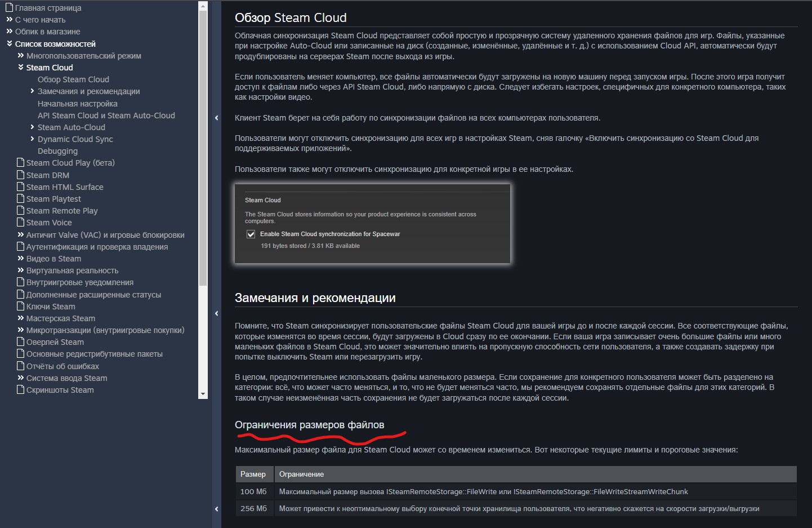Open the Главная страница sidebar page
Viewport: 812px width, 528px height.
(48, 8)
